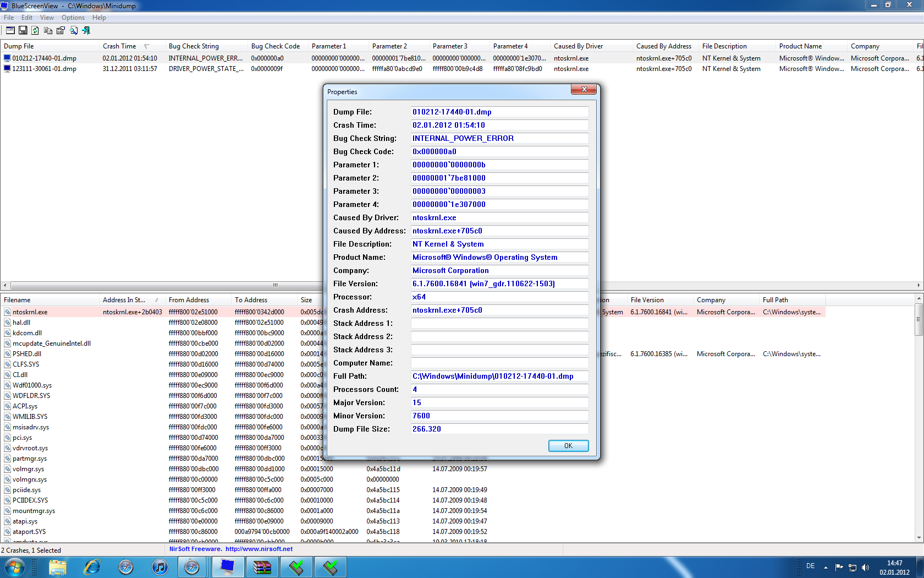Open the Help menu
This screenshot has width=924, height=578.
[99, 18]
